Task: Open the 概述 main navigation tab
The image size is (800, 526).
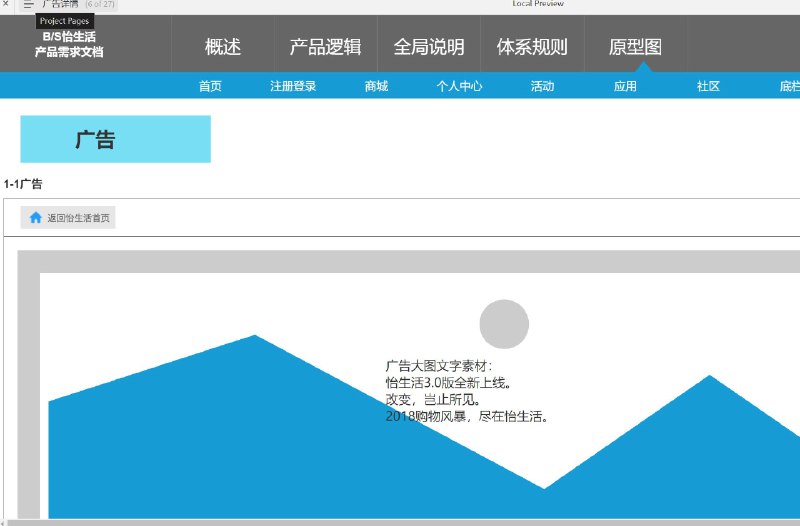Action: coord(223,47)
